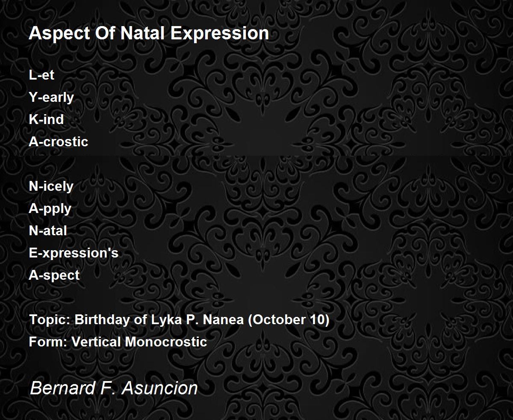Select the line E-xpression's
The width and height of the screenshot is (513, 420).
(x=74, y=253)
